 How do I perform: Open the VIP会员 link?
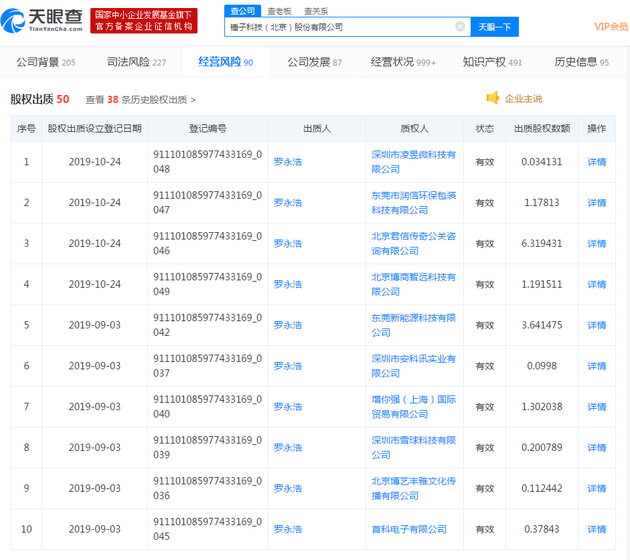(611, 27)
